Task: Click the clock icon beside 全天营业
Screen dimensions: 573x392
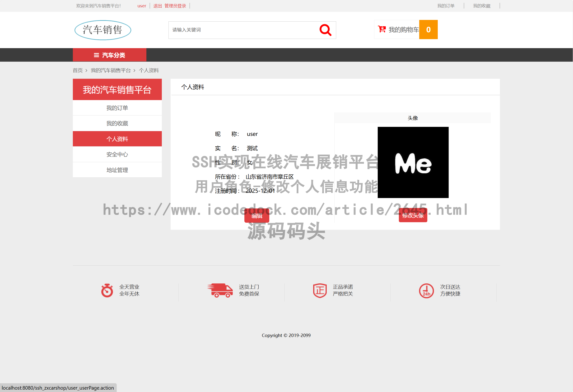Action: coord(107,291)
